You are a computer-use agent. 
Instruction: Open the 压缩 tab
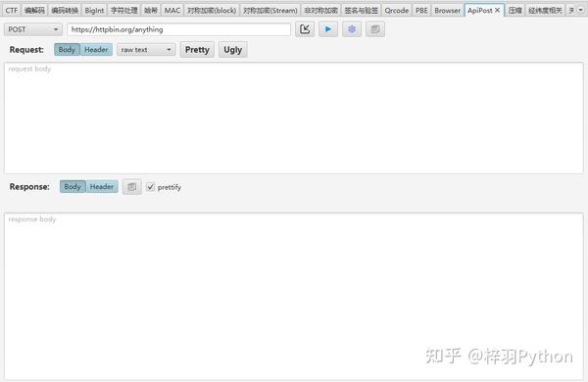click(515, 11)
